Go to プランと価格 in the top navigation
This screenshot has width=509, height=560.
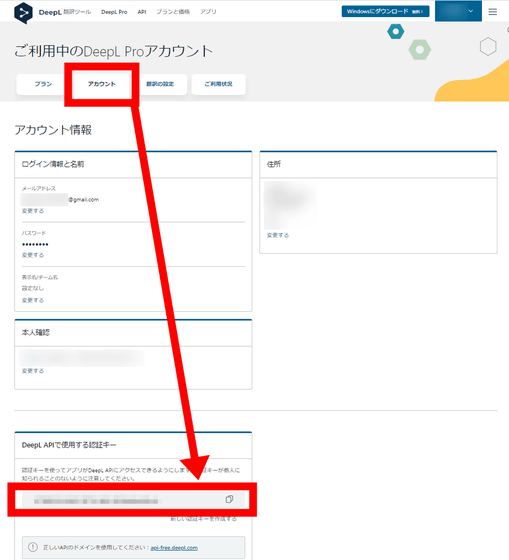pos(173,12)
